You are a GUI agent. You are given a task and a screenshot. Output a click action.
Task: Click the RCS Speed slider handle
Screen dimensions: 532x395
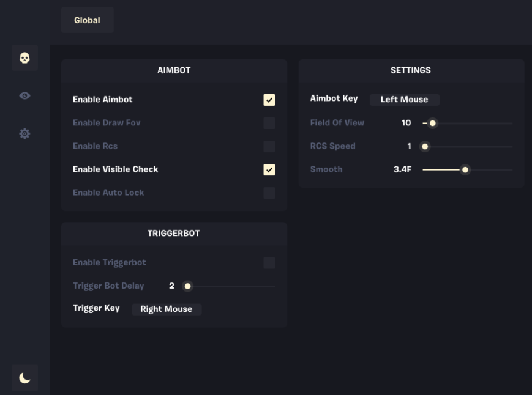[x=425, y=147]
